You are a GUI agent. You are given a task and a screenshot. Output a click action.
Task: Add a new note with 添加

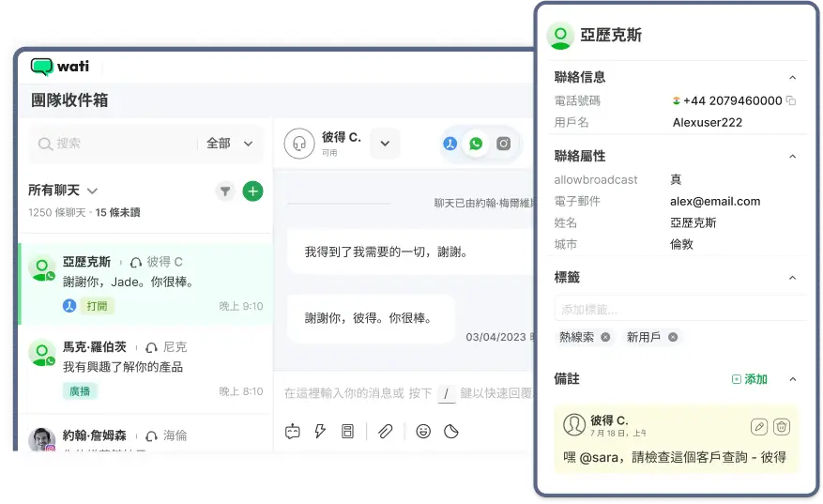point(750,379)
